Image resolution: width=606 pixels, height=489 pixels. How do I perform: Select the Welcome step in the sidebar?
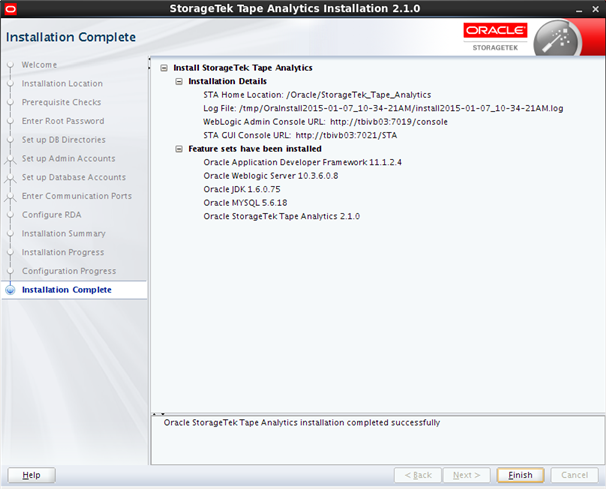coord(39,65)
